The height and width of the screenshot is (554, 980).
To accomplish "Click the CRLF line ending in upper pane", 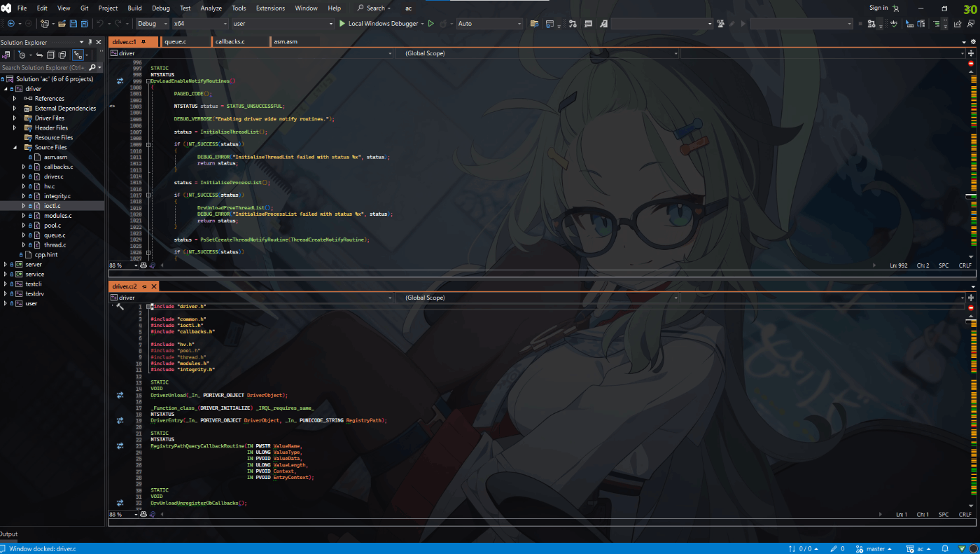I will (965, 266).
